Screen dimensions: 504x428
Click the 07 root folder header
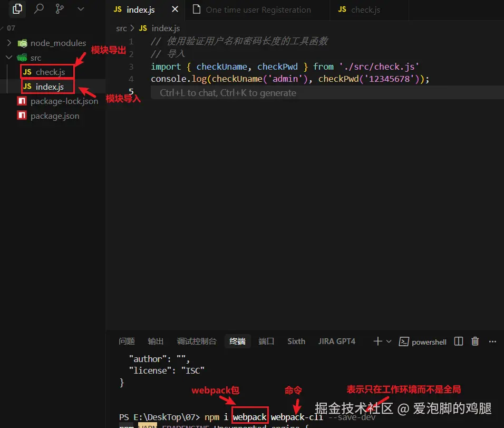11,28
